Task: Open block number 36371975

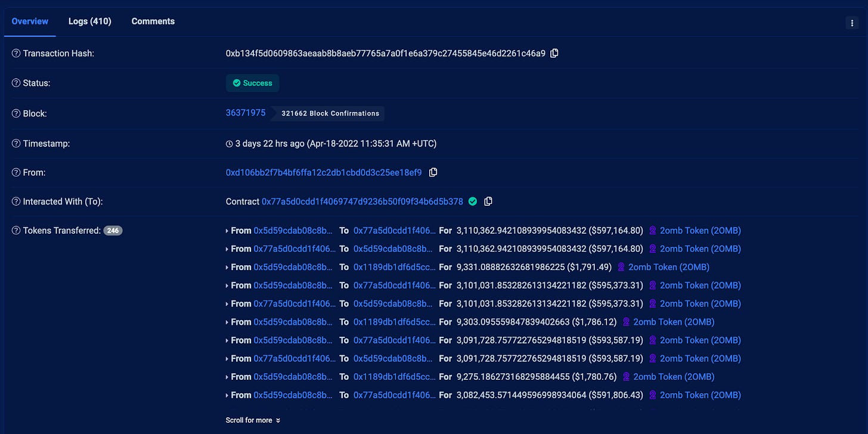Action: [246, 113]
